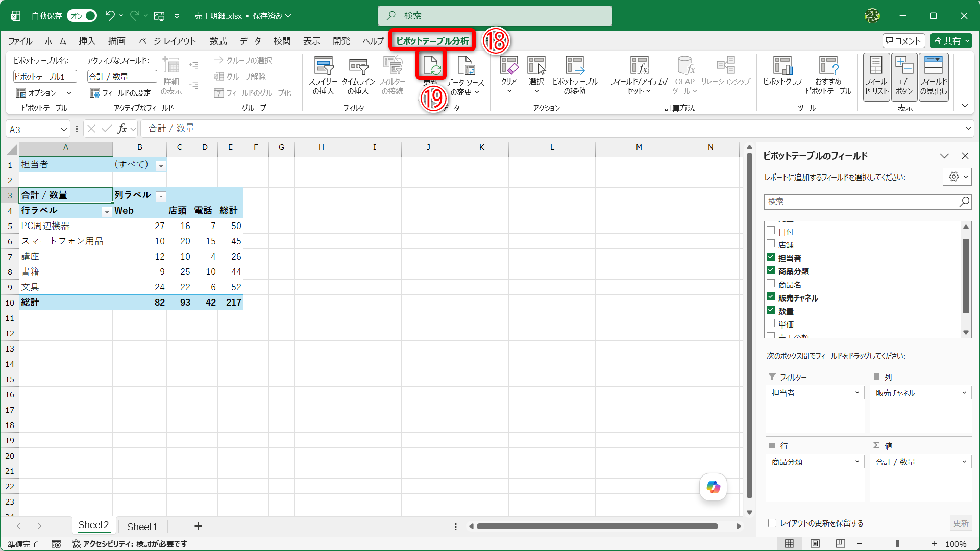Open the 担当者 report filter dropdown in B1

(161, 166)
